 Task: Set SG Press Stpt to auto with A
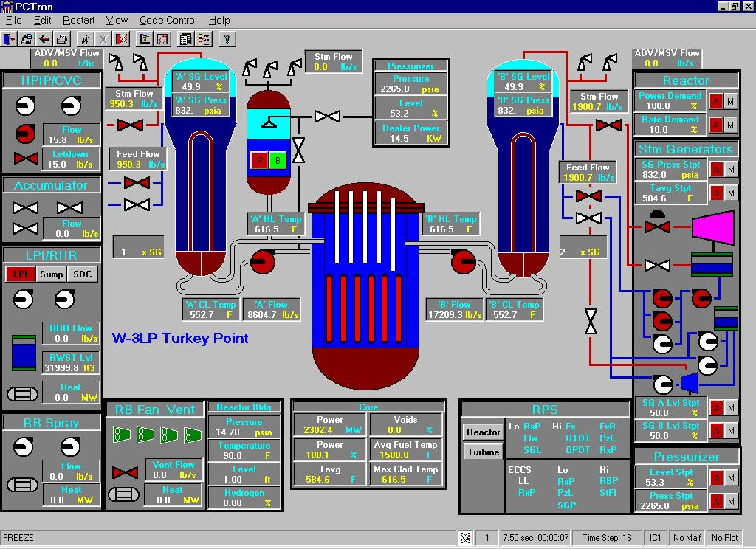click(715, 169)
